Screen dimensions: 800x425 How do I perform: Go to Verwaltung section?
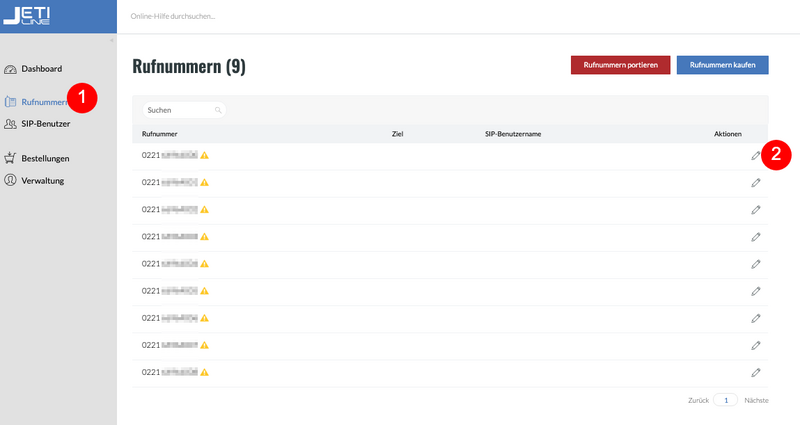(x=43, y=181)
